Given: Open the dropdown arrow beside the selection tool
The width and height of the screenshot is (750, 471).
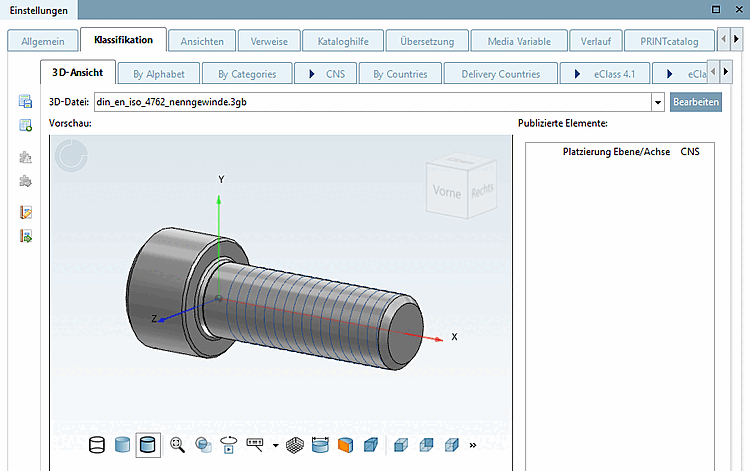Looking at the screenshot, I should pyautogui.click(x=275, y=444).
